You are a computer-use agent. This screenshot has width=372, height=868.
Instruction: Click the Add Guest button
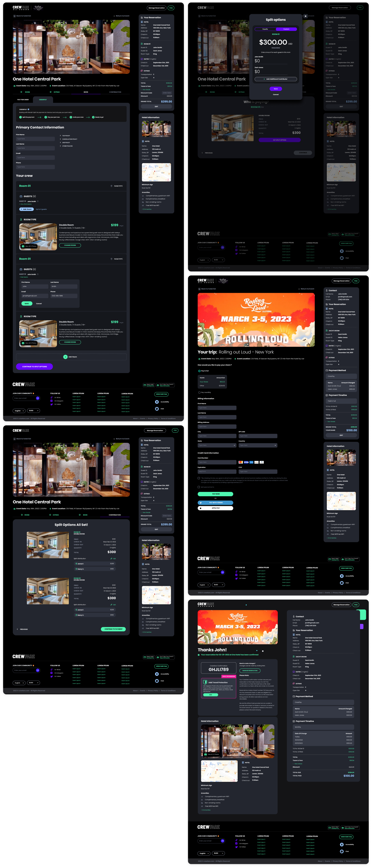point(26,209)
